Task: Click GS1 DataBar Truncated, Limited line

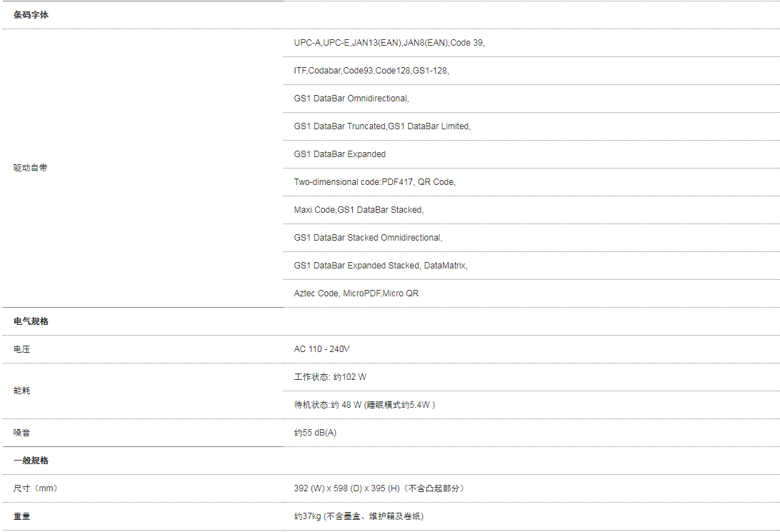Action: [382, 126]
